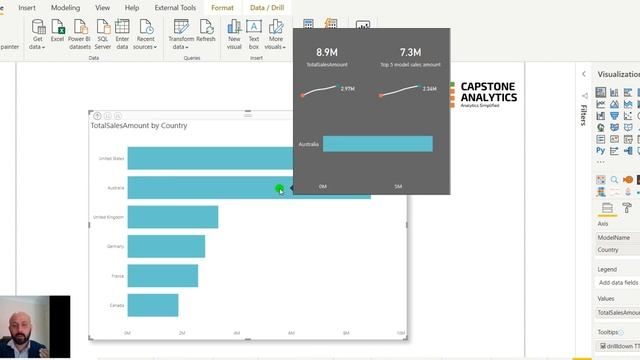640x360 pixels.
Task: Open the Help ribbon tab
Action: click(x=132, y=8)
